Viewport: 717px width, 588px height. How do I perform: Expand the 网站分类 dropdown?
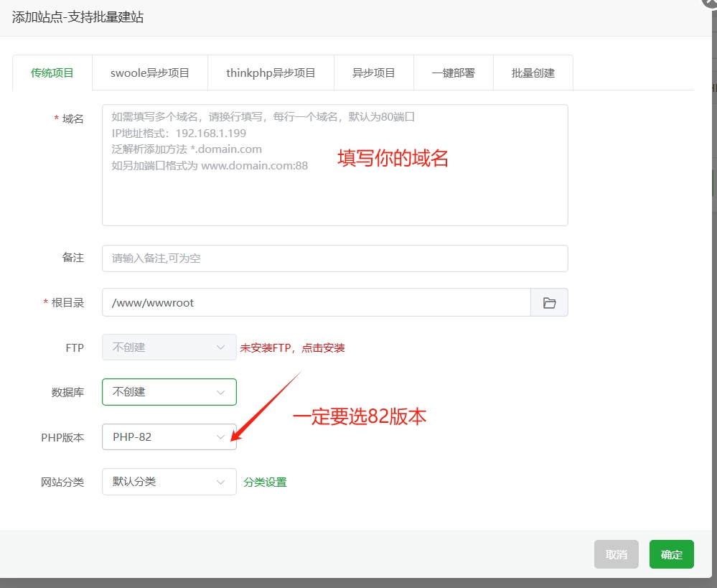point(169,482)
